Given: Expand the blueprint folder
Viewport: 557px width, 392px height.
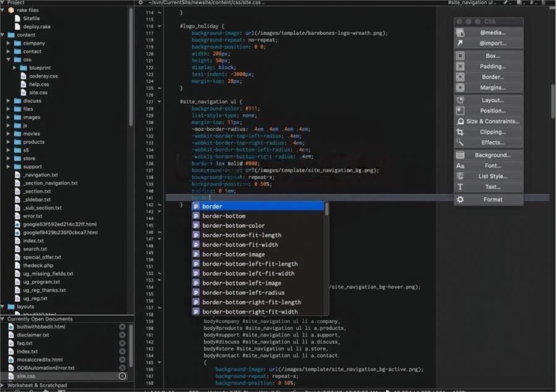Looking at the screenshot, I should 15,68.
